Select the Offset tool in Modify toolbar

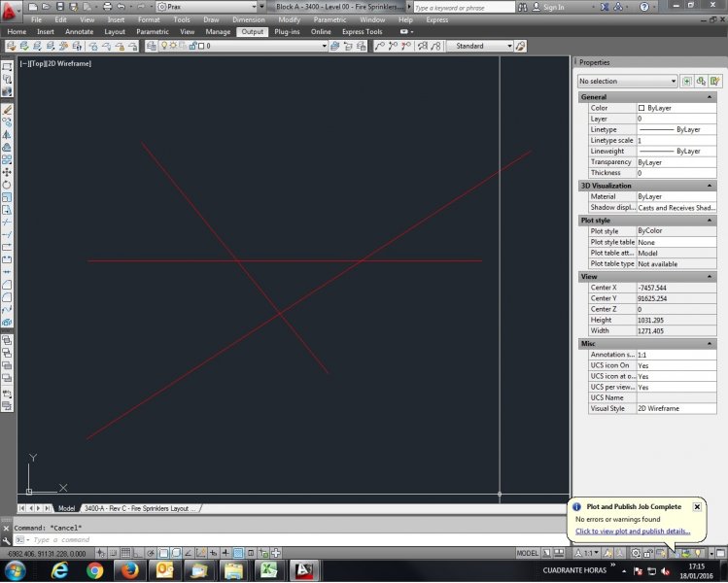(x=7, y=147)
